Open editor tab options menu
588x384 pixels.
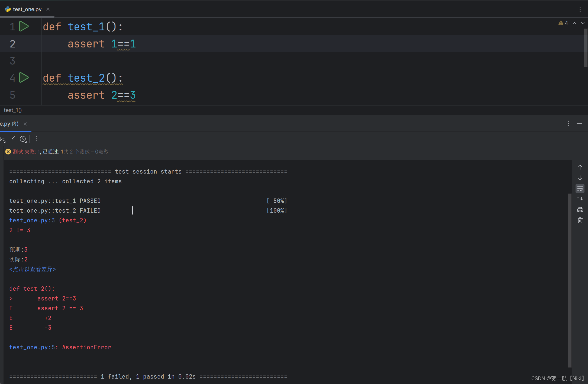tap(580, 9)
